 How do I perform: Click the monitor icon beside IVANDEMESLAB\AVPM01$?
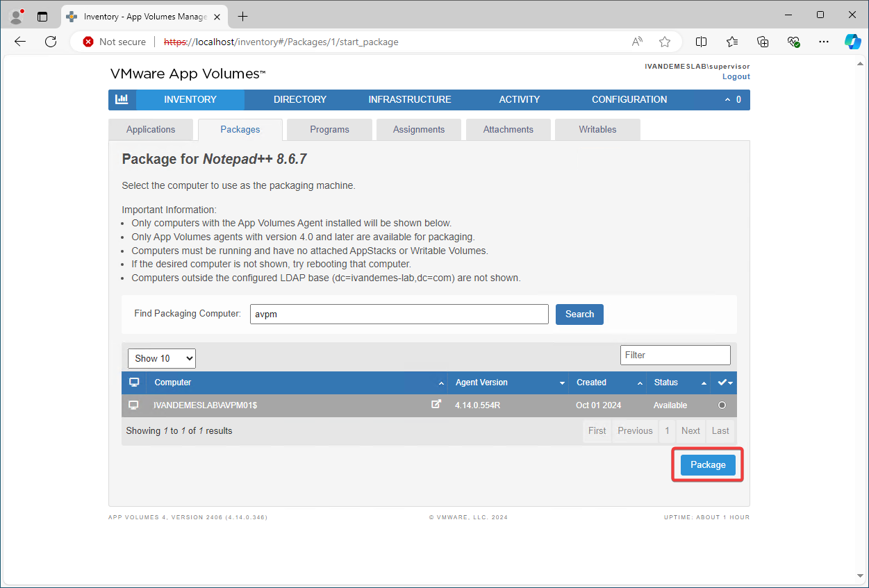click(x=133, y=405)
